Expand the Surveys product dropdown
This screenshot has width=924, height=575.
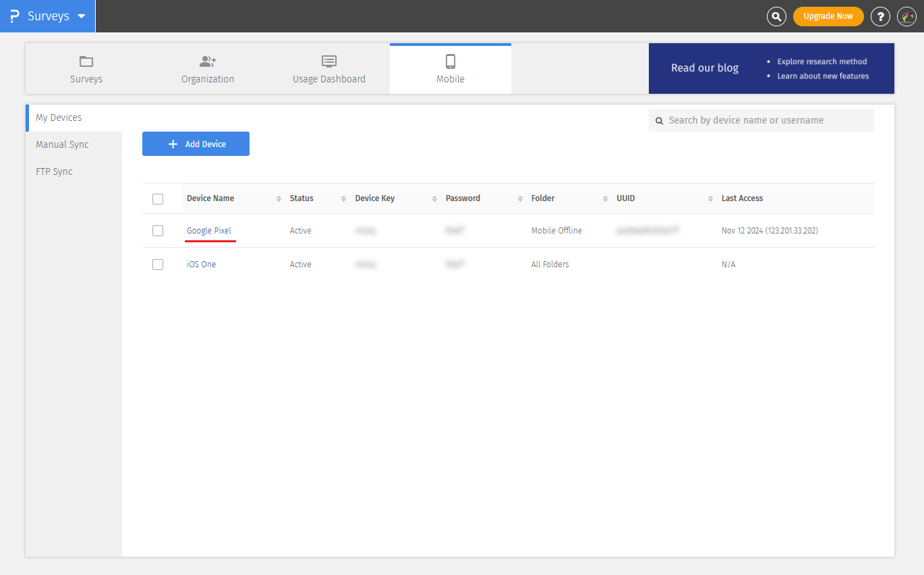click(82, 16)
